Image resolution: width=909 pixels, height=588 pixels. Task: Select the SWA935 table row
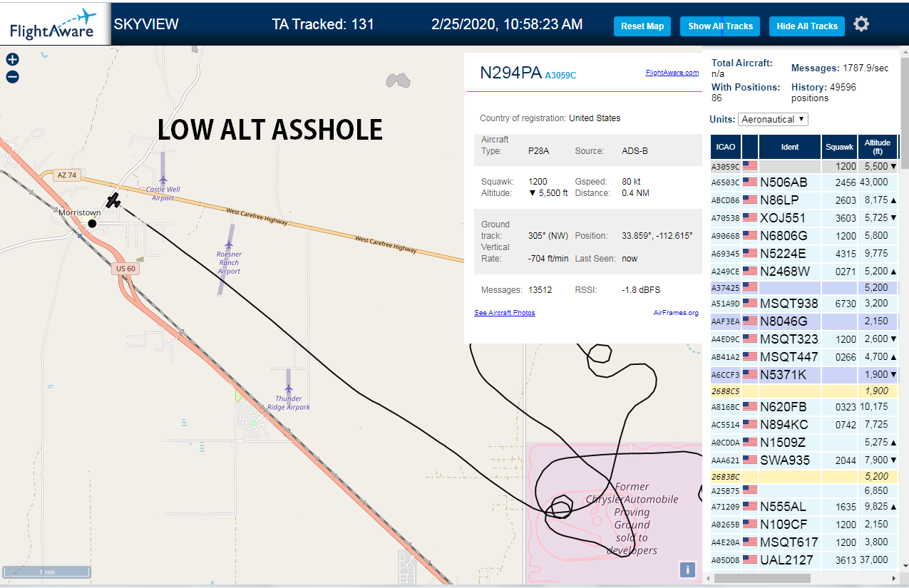coord(804,460)
